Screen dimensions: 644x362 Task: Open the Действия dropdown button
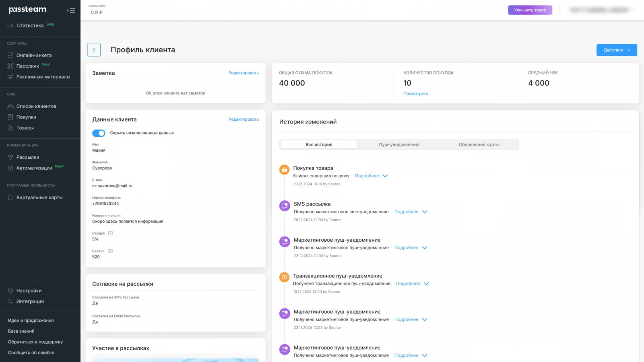[616, 50]
